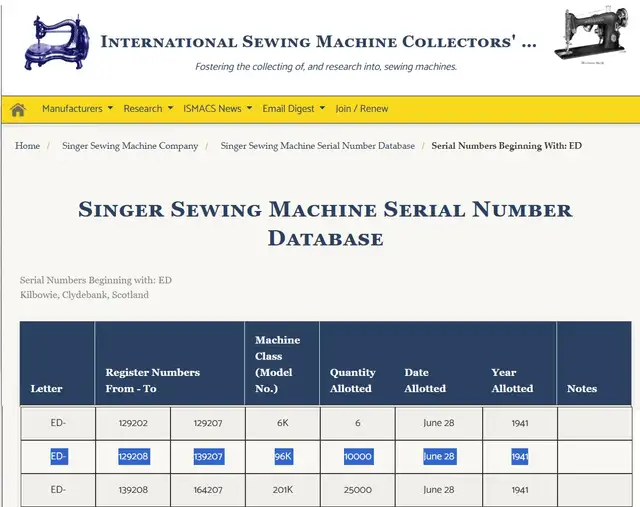Click the blue antique sewing machine logo

(56, 42)
